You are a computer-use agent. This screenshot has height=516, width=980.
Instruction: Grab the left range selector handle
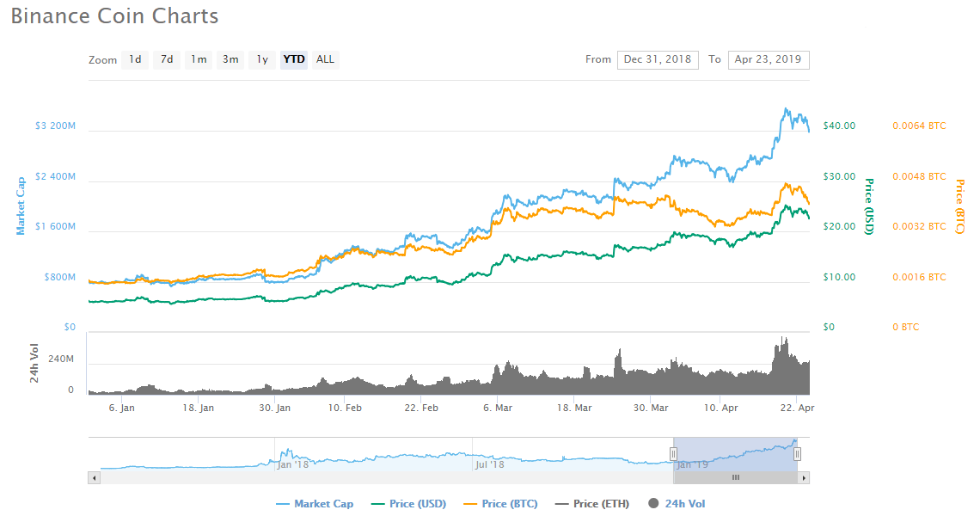(672, 451)
